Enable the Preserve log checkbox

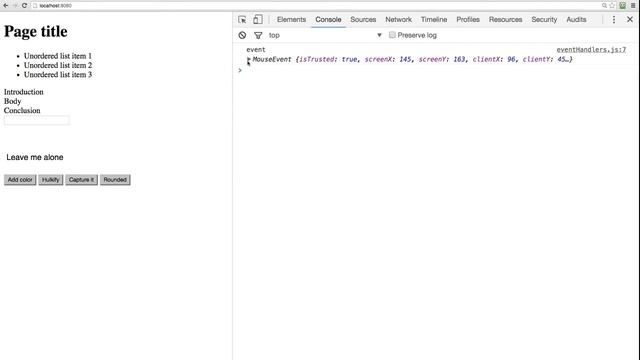(392, 35)
